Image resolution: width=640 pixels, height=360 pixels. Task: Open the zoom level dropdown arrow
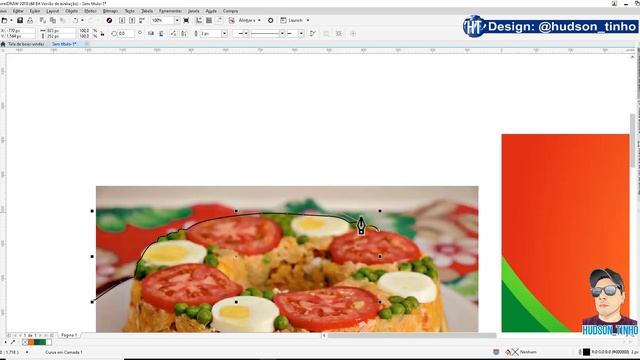coord(177,20)
